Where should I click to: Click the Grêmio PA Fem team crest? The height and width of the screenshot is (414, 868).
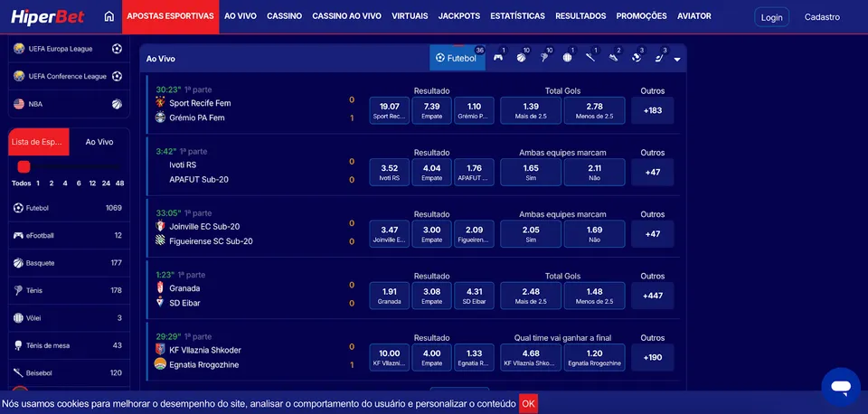161,118
